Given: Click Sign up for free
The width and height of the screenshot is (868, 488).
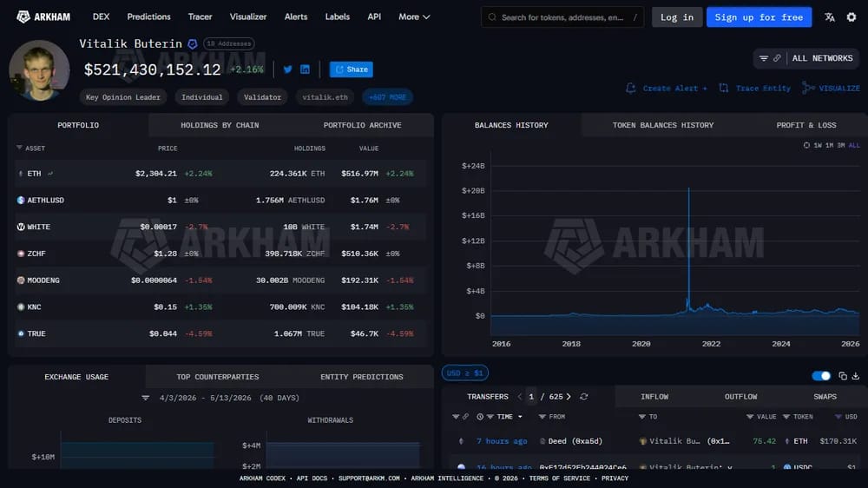Looking at the screenshot, I should coord(759,17).
